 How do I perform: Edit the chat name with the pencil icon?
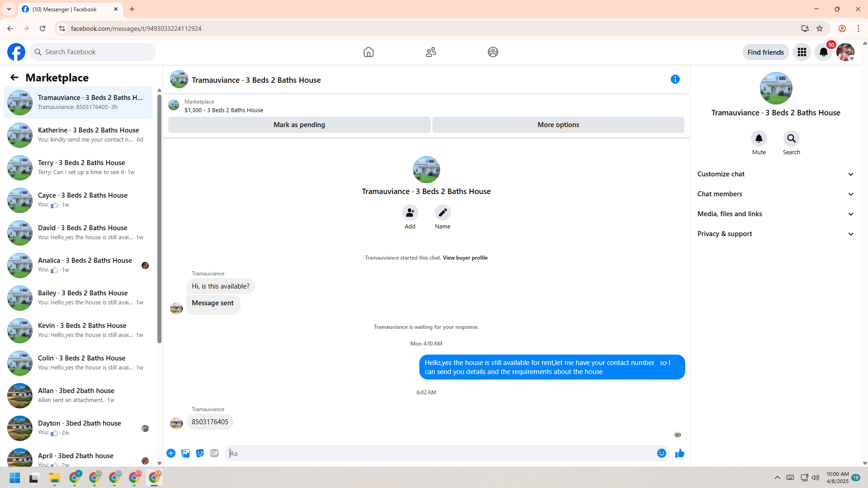[x=443, y=213]
